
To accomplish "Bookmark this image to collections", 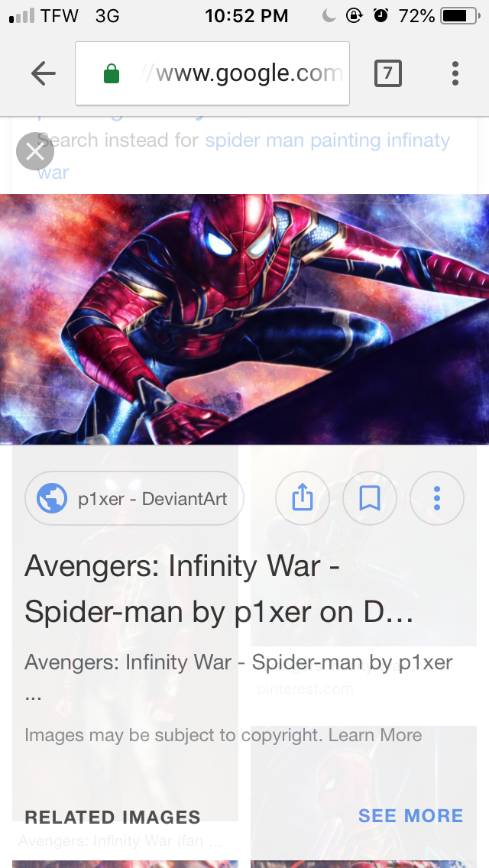I will 369,498.
